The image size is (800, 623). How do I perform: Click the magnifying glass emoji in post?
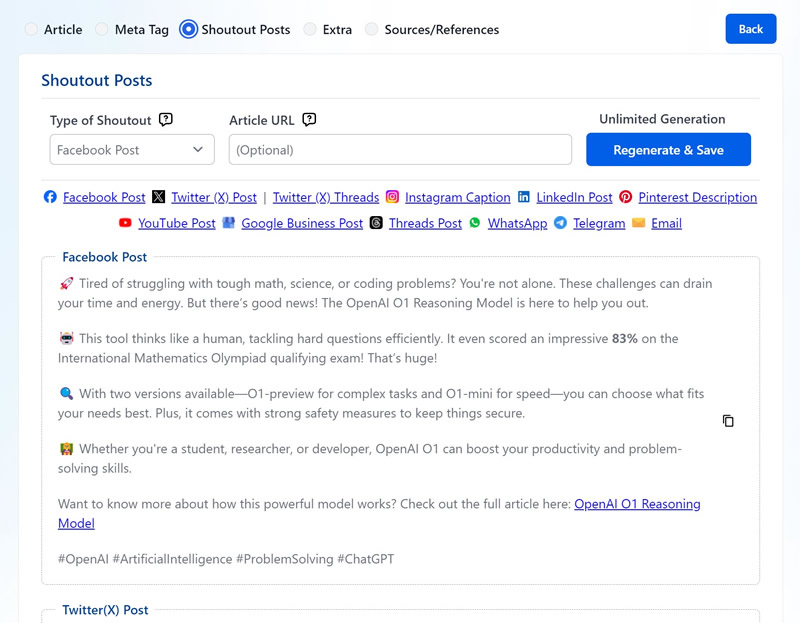pos(67,393)
